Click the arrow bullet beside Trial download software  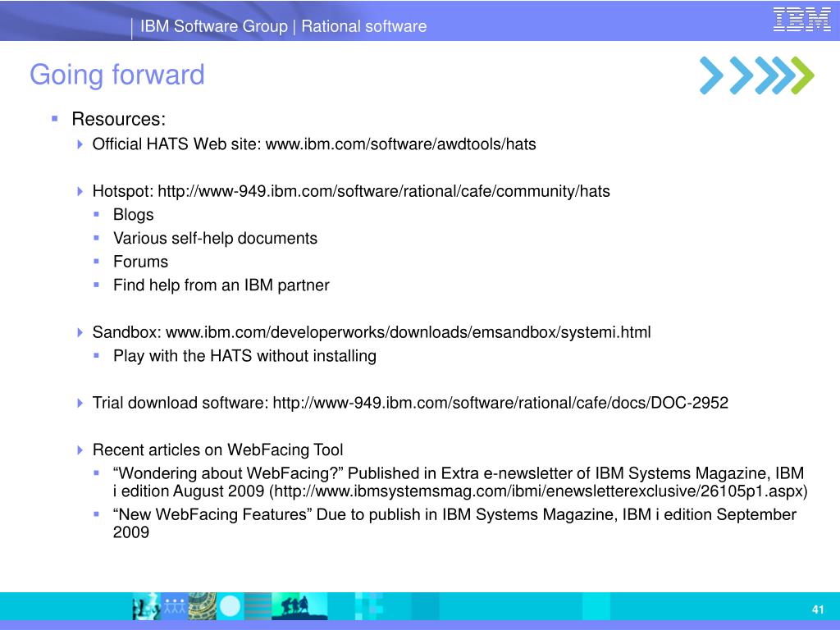[x=80, y=403]
